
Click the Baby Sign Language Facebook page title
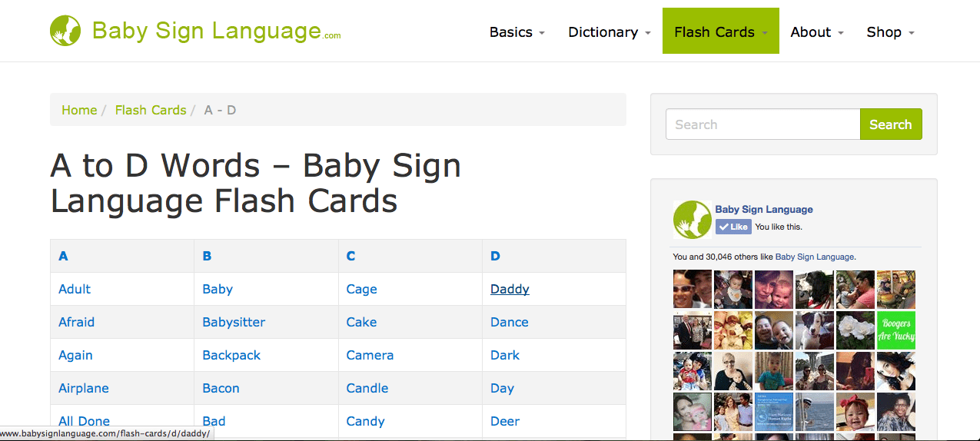pyautogui.click(x=764, y=209)
